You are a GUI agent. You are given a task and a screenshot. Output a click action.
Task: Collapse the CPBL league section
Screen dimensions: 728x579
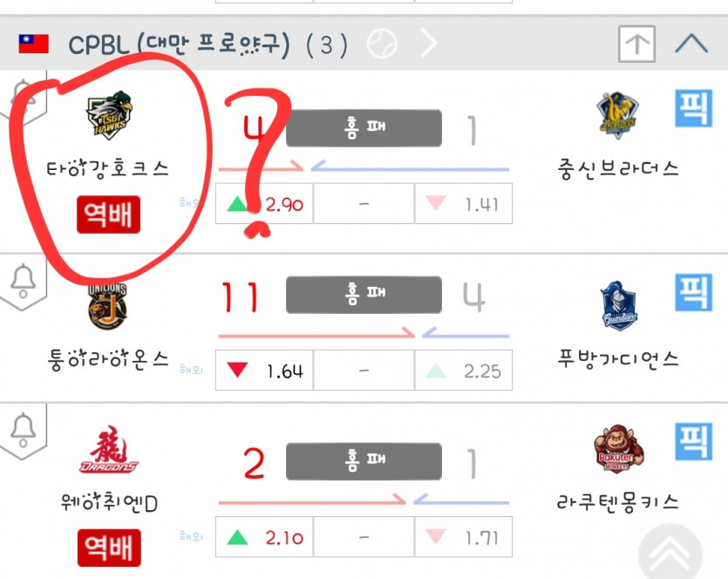pyautogui.click(x=691, y=44)
